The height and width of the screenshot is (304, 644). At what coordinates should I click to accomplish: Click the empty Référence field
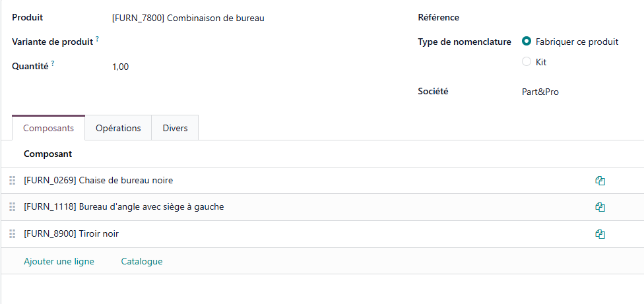click(x=574, y=18)
